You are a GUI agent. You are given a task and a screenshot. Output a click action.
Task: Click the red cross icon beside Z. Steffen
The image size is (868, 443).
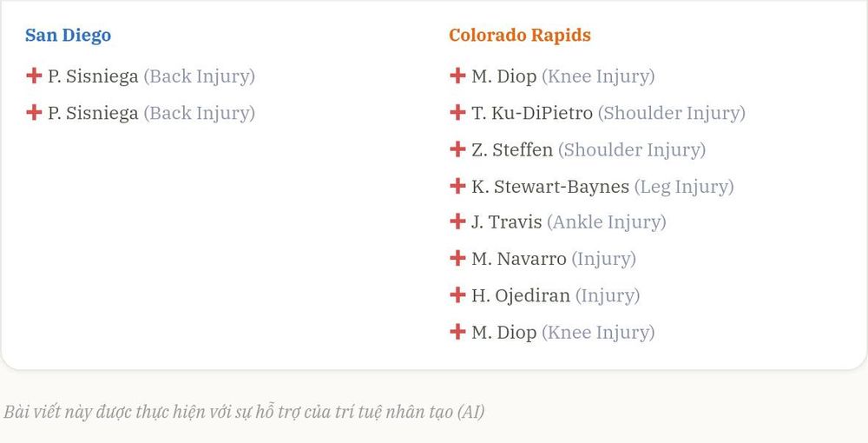[457, 149]
